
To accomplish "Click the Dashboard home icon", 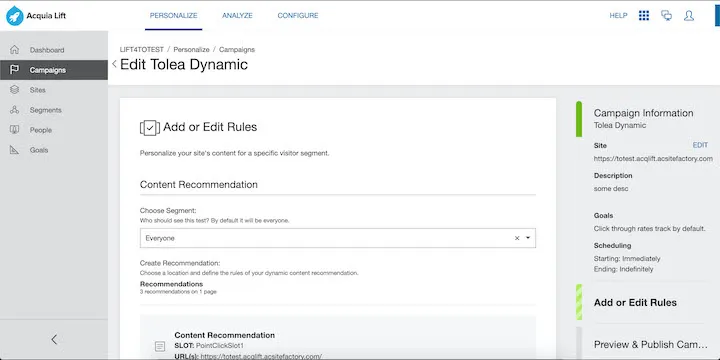I will 15,50.
